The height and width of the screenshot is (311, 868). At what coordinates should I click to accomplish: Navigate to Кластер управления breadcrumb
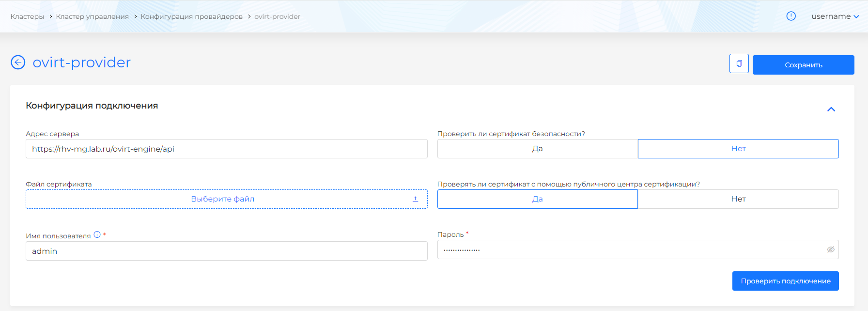(x=92, y=16)
